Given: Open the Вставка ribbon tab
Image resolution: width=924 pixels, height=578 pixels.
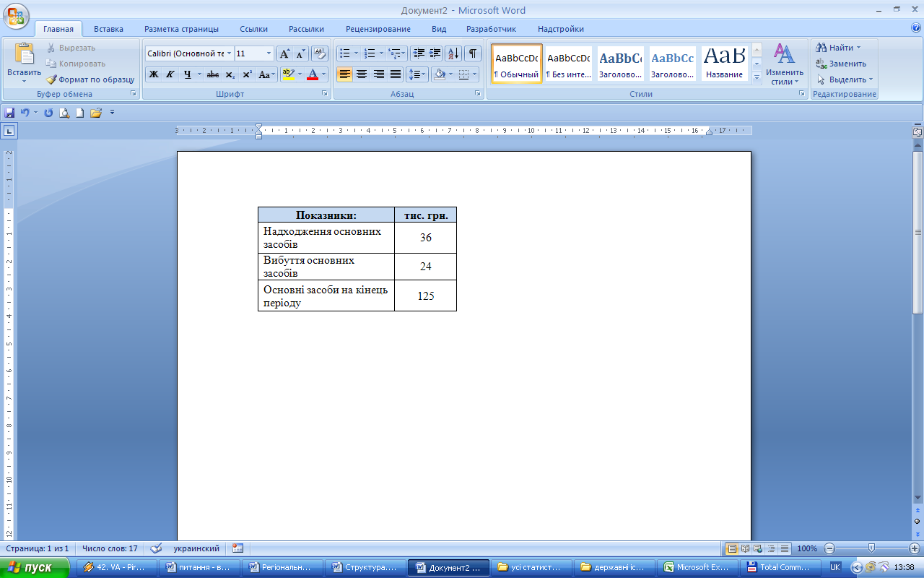Looking at the screenshot, I should click(x=108, y=29).
